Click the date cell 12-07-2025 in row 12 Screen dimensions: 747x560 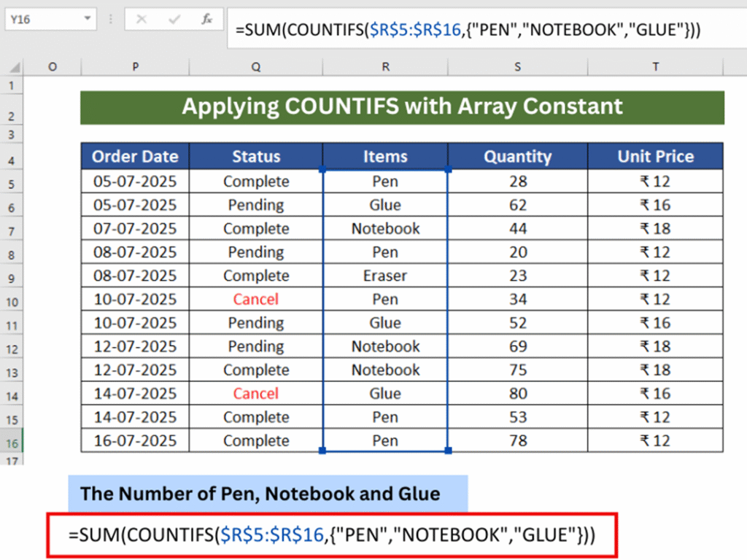click(x=135, y=346)
